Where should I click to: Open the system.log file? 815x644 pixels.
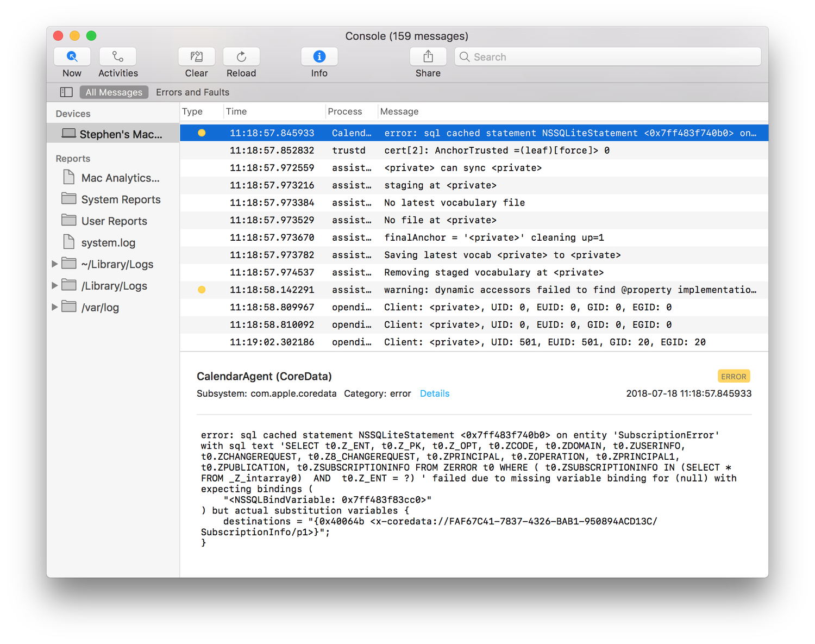tap(108, 243)
